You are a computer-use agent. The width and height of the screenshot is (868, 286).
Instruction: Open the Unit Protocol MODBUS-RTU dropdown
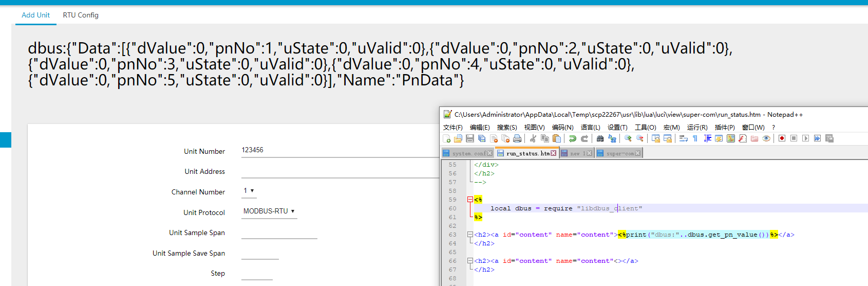(x=269, y=211)
